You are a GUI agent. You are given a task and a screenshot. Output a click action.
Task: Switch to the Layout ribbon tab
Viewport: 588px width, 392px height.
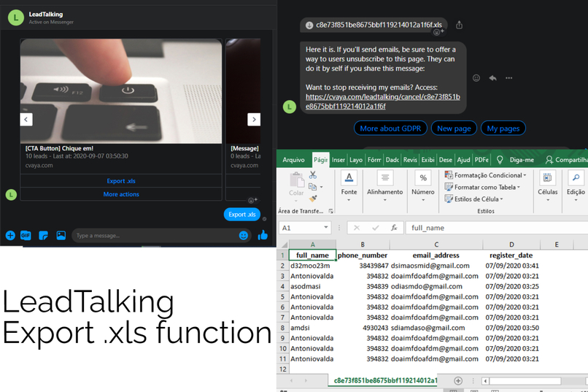pyautogui.click(x=356, y=160)
